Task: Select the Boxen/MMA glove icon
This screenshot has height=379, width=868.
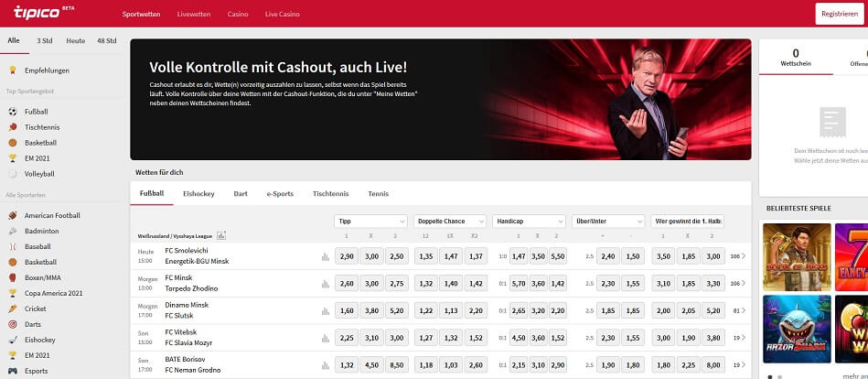Action: point(13,277)
